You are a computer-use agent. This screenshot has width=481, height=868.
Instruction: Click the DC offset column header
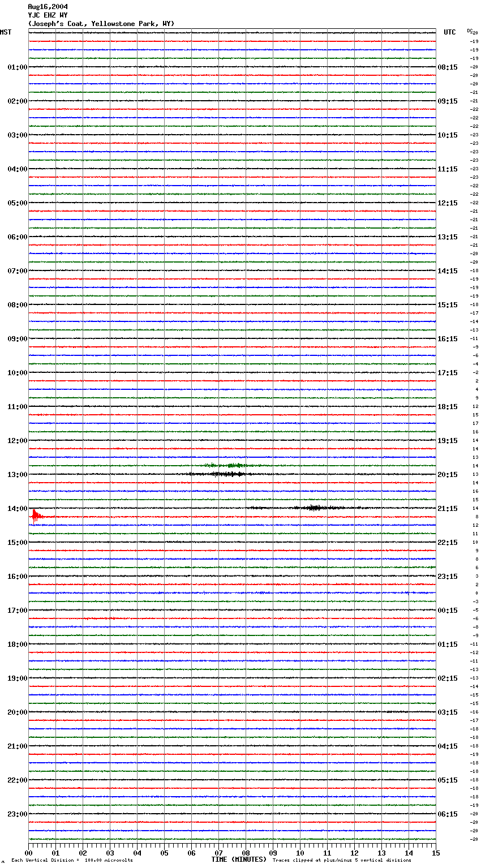(470, 31)
